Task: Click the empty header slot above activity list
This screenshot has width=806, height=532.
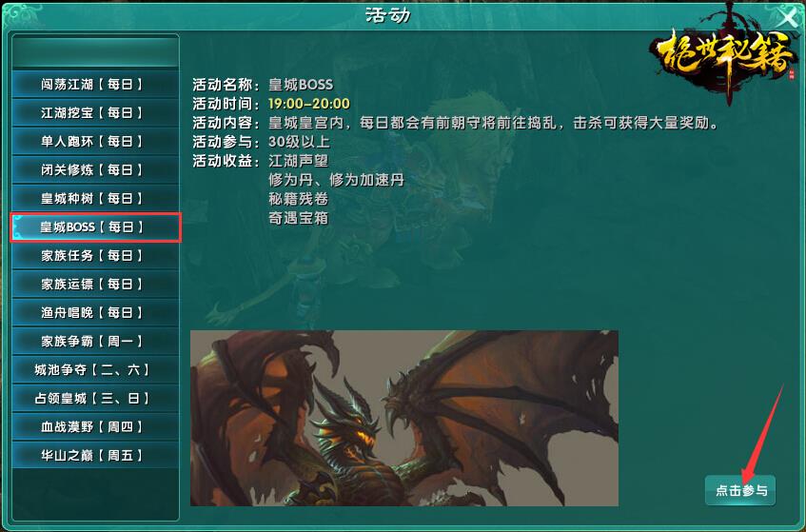Action: (95, 52)
